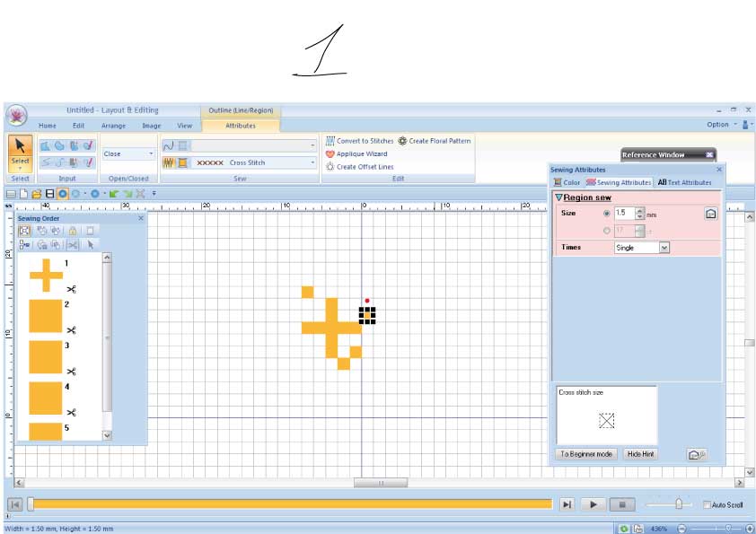The image size is (756, 534).
Task: Click the default settings icon beside Size
Action: click(x=711, y=214)
